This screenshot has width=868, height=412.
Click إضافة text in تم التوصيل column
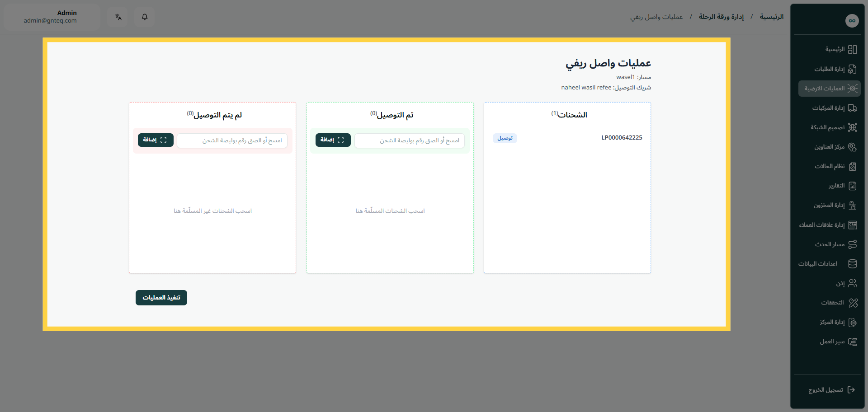click(327, 140)
